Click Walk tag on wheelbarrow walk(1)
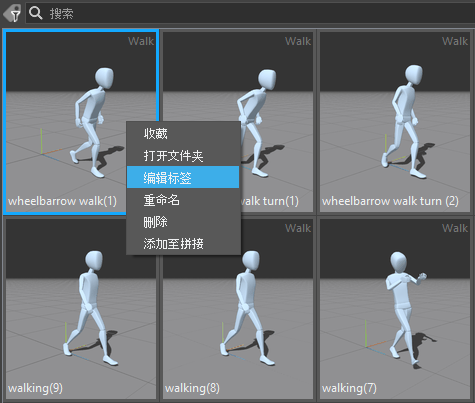This screenshot has width=475, height=403. click(x=141, y=41)
